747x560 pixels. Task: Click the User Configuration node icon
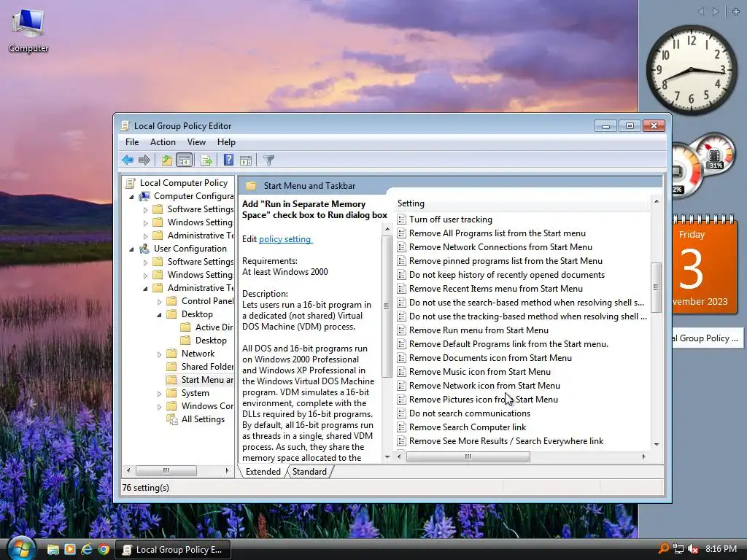[x=144, y=249]
